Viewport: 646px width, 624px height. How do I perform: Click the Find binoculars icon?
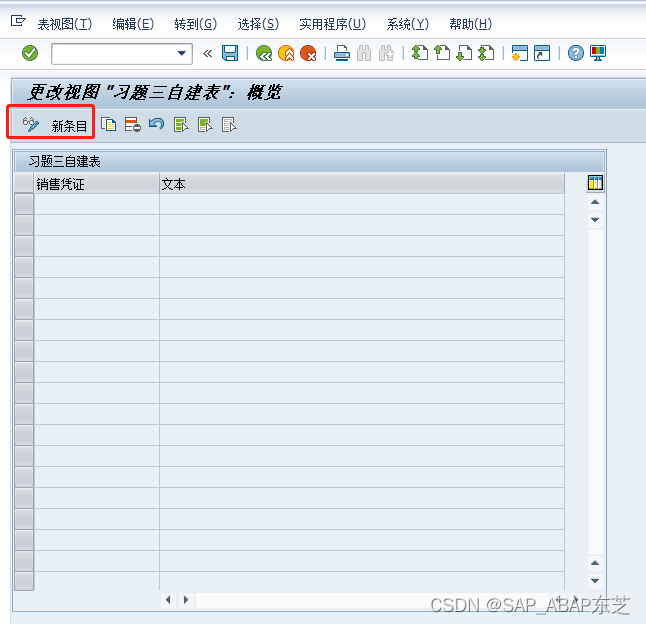(x=364, y=53)
